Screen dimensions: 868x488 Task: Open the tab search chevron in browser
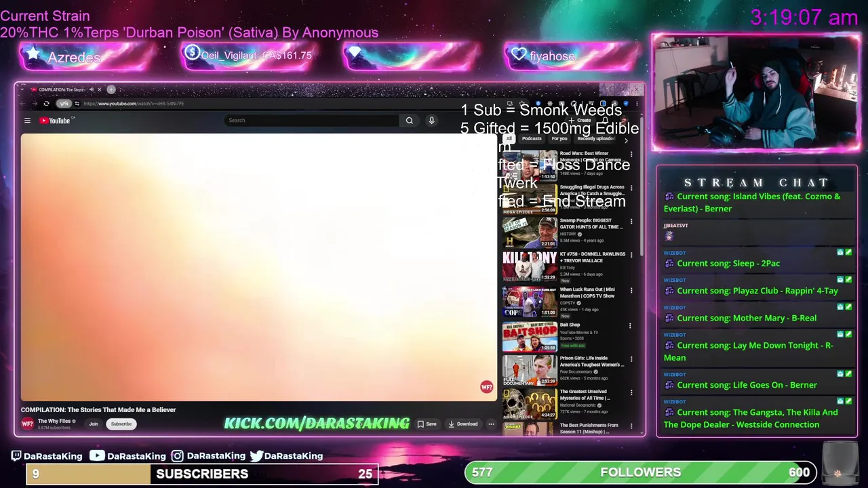(x=22, y=89)
